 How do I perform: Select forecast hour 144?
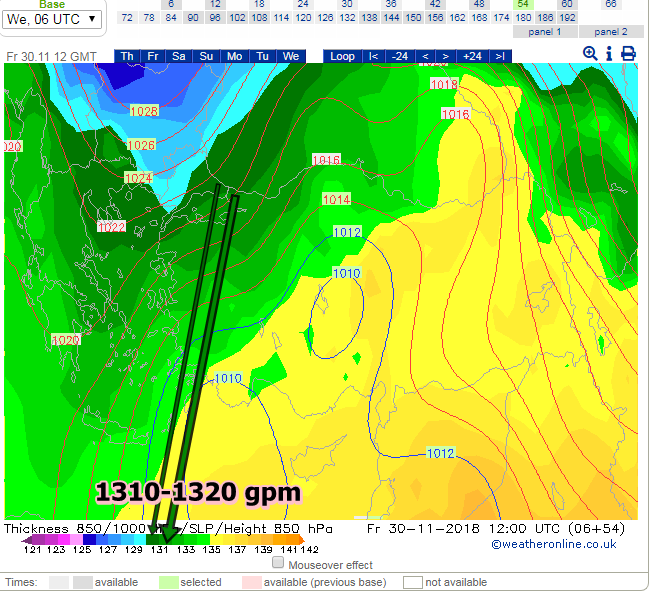click(x=391, y=18)
